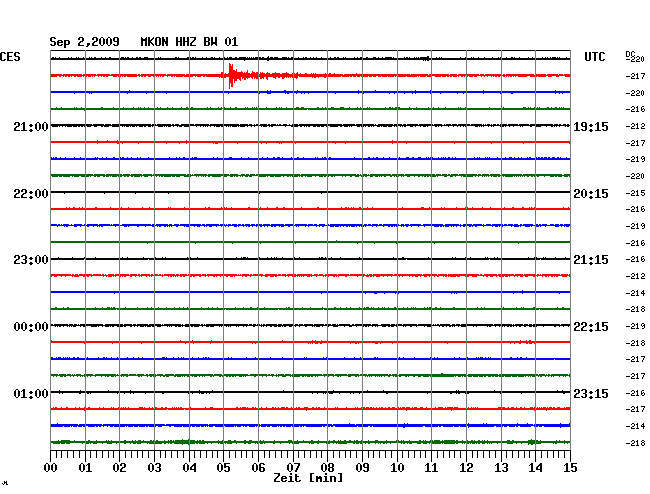Click the UTC time label '22:15'

click(x=591, y=327)
